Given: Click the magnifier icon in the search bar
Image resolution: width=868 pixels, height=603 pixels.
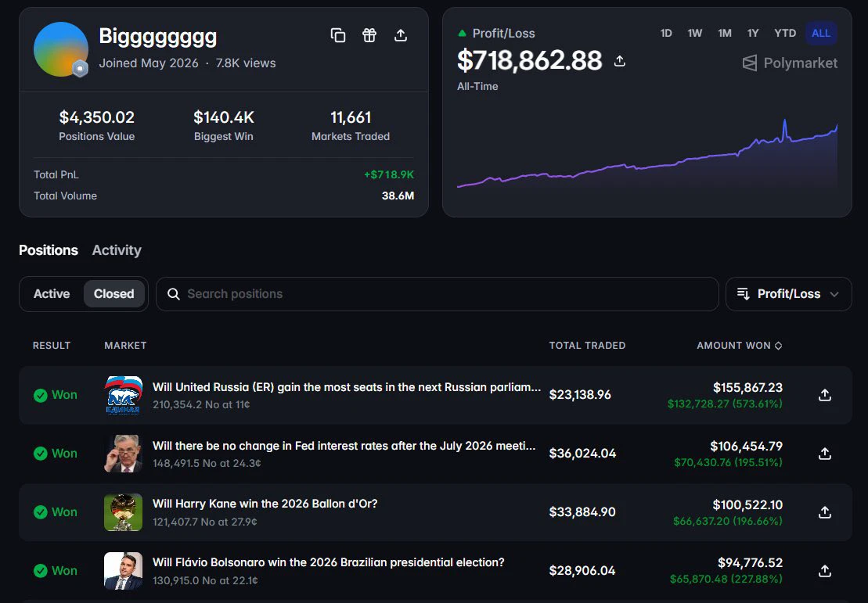Looking at the screenshot, I should pos(174,294).
